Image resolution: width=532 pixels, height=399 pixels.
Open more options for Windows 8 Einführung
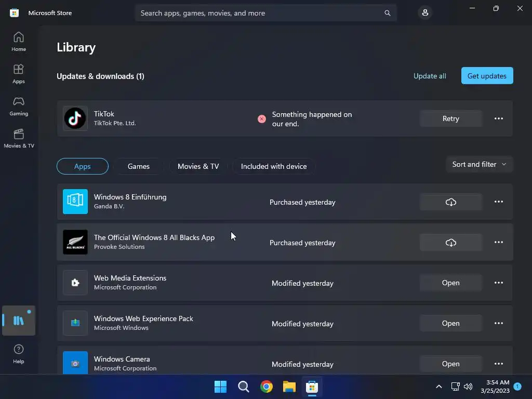[x=498, y=202]
